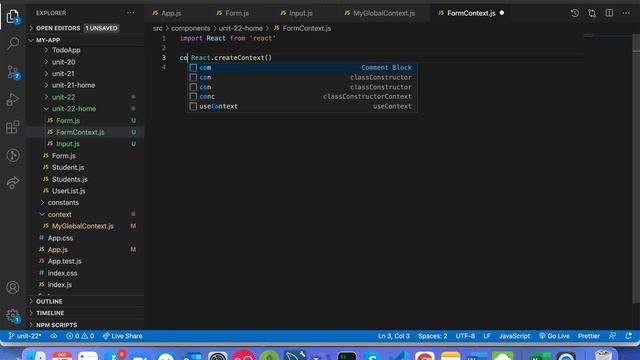The width and height of the screenshot is (640, 360).
Task: Click unsaved dot on FormContext.js tab
Action: coord(502,13)
